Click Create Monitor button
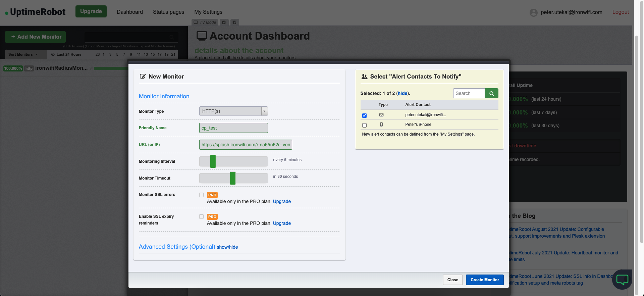 click(x=485, y=280)
